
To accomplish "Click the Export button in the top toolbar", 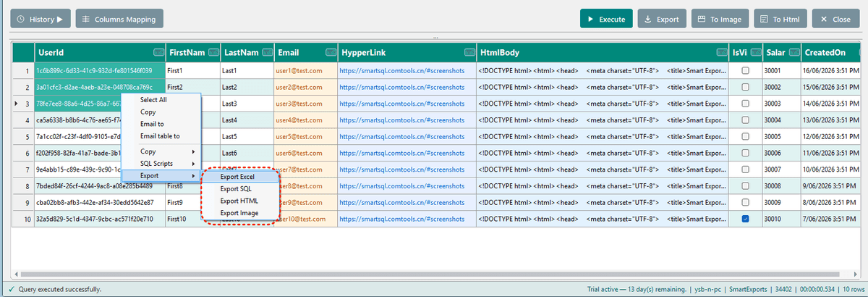I will click(662, 19).
